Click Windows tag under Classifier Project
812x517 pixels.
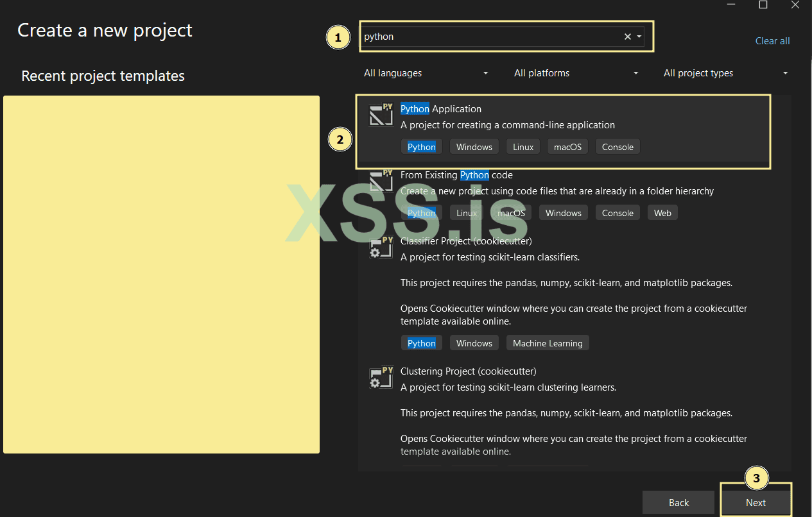(x=474, y=343)
